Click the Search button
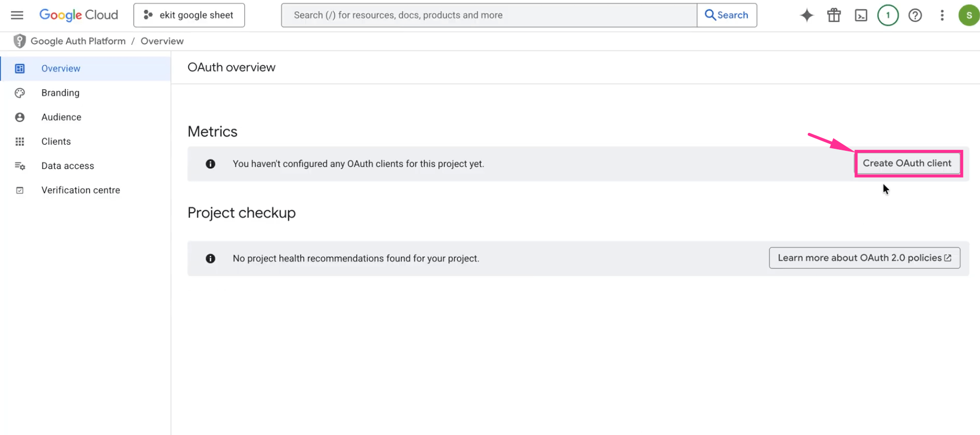 (727, 15)
